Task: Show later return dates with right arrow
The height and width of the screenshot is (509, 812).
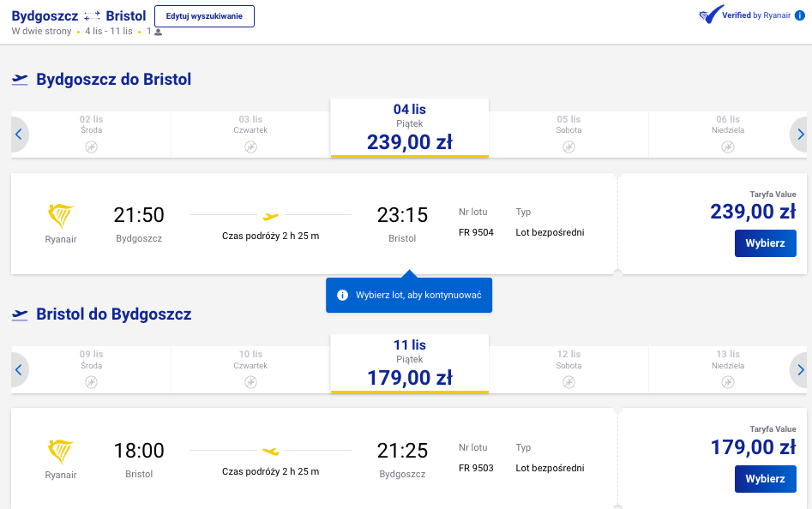Action: point(800,370)
